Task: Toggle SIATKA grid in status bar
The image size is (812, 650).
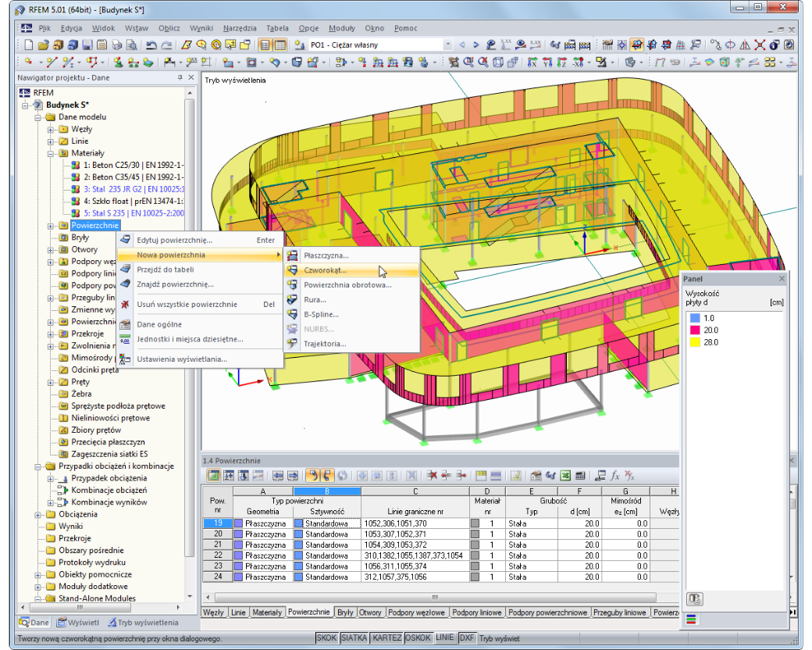Action: [354, 638]
